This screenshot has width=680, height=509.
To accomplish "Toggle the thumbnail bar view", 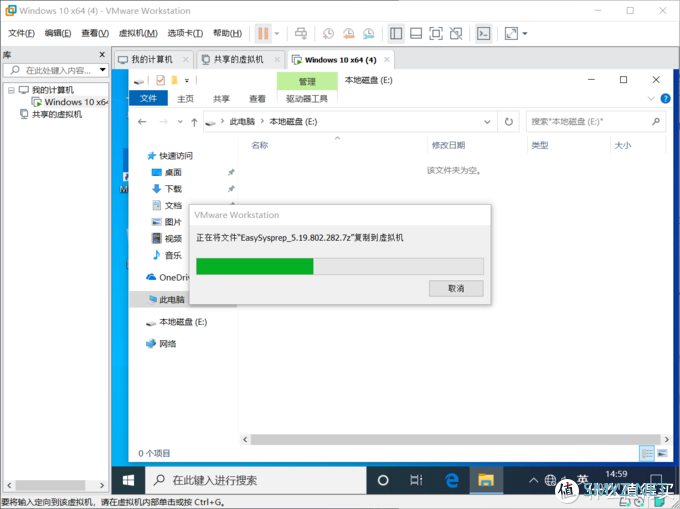I will [x=416, y=33].
